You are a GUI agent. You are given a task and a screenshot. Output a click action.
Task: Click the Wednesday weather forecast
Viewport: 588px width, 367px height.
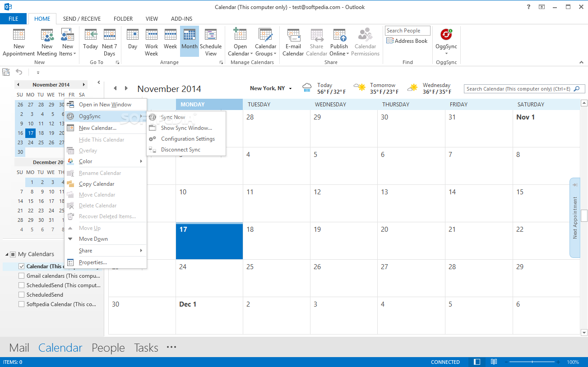coord(429,88)
